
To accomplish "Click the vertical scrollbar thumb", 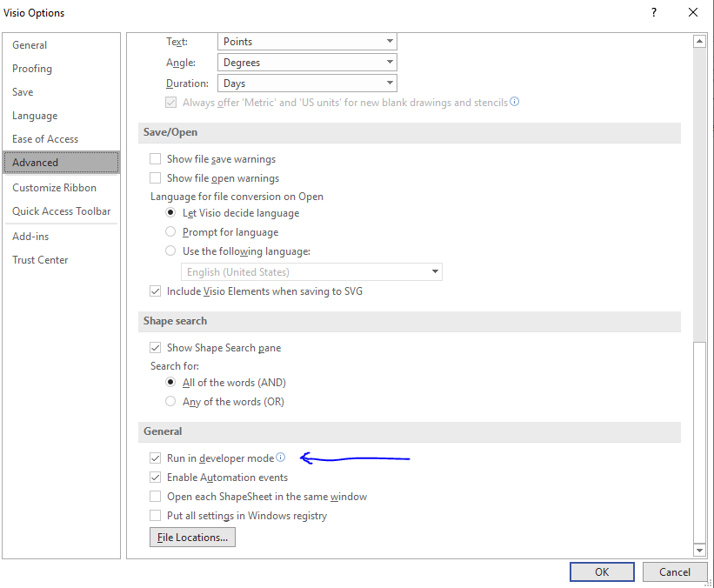I will (x=699, y=442).
